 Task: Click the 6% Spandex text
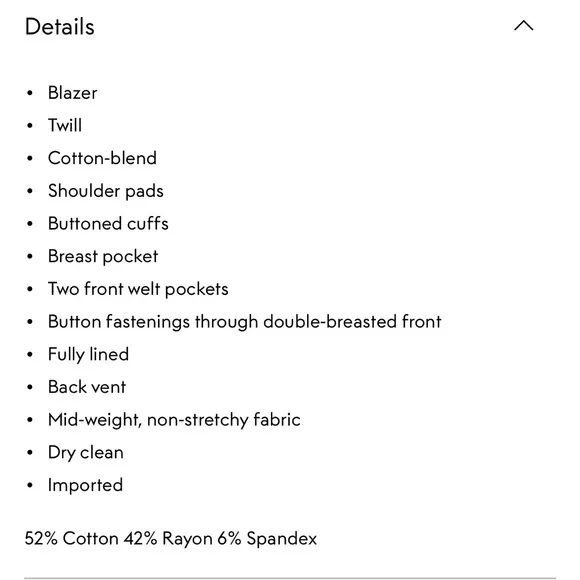(267, 538)
